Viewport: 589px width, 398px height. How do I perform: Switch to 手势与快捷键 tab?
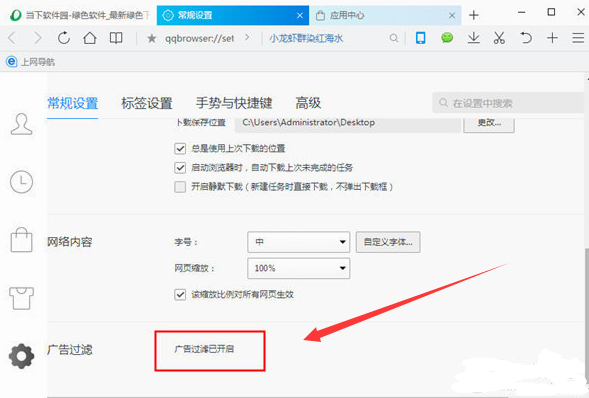tap(234, 103)
